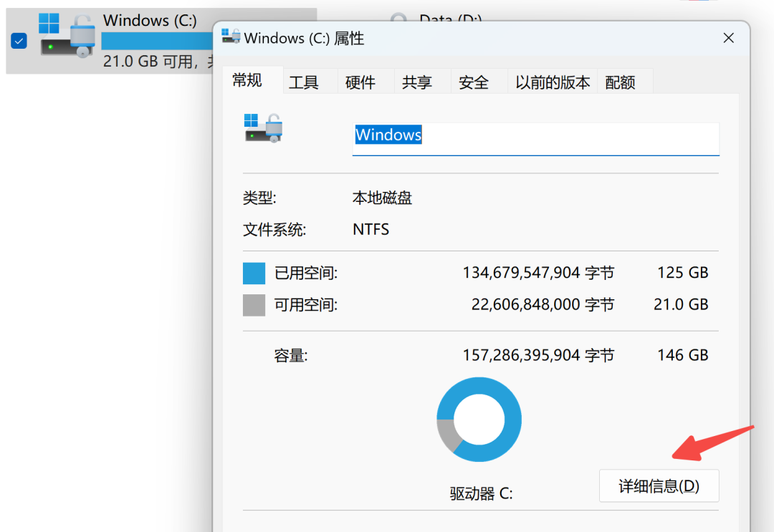Click the drive name field containing Windows
The image size is (774, 532).
tap(535, 138)
